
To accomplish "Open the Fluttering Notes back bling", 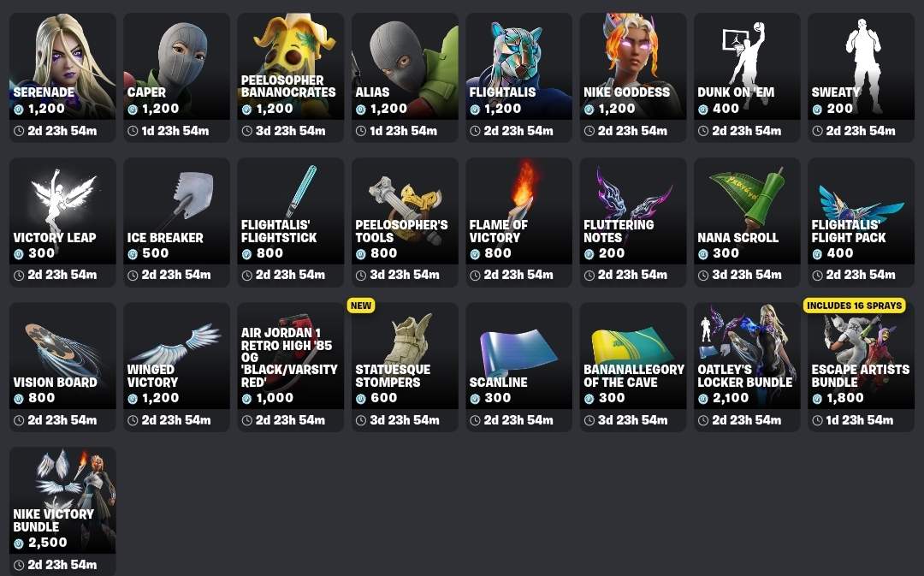I will [x=633, y=223].
